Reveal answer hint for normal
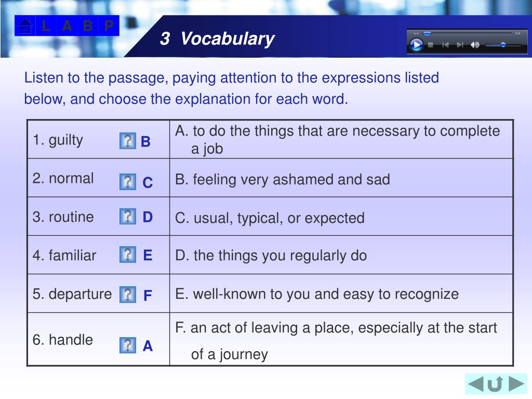 pyautogui.click(x=128, y=182)
